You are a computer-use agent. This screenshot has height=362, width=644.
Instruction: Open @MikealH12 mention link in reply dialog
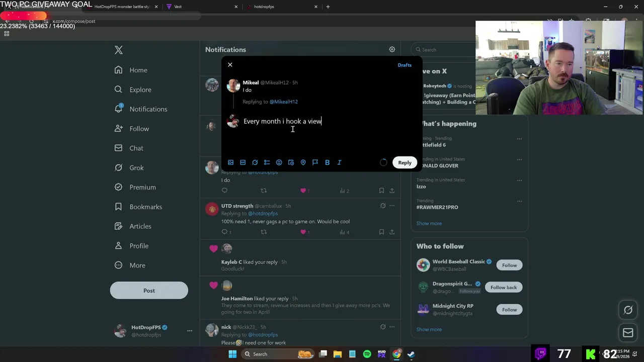[283, 102]
